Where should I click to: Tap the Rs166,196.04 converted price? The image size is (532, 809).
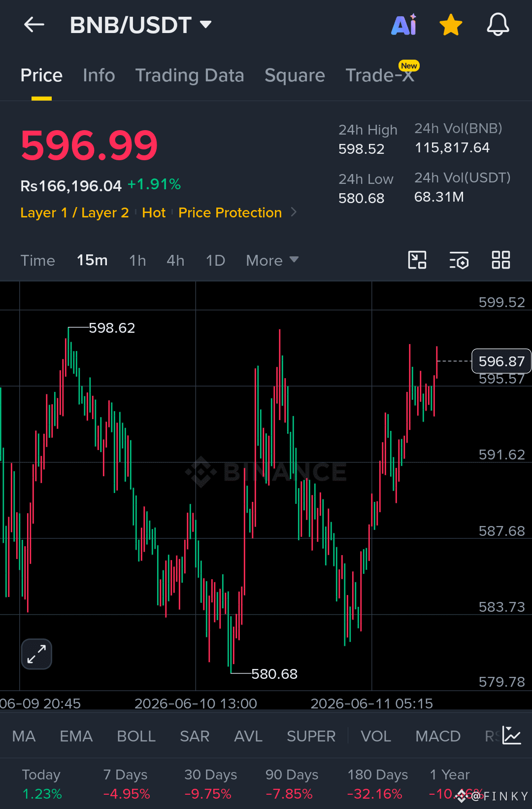71,186
